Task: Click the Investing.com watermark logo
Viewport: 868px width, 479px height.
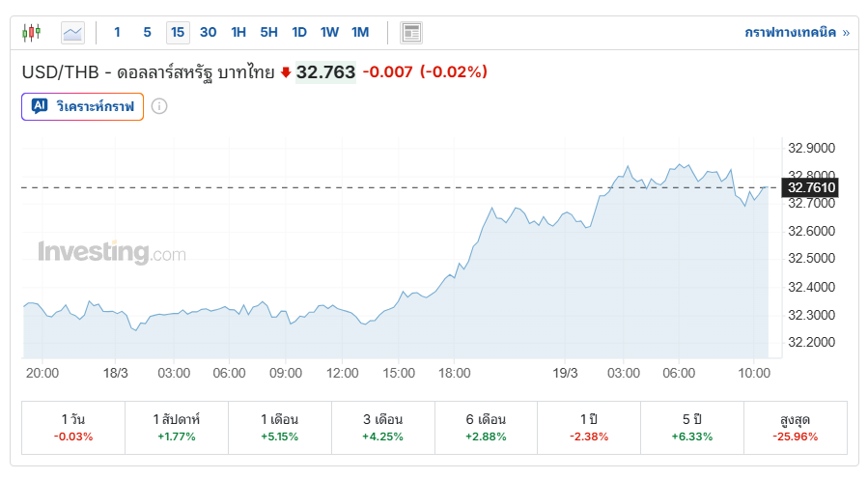Action: (x=111, y=253)
